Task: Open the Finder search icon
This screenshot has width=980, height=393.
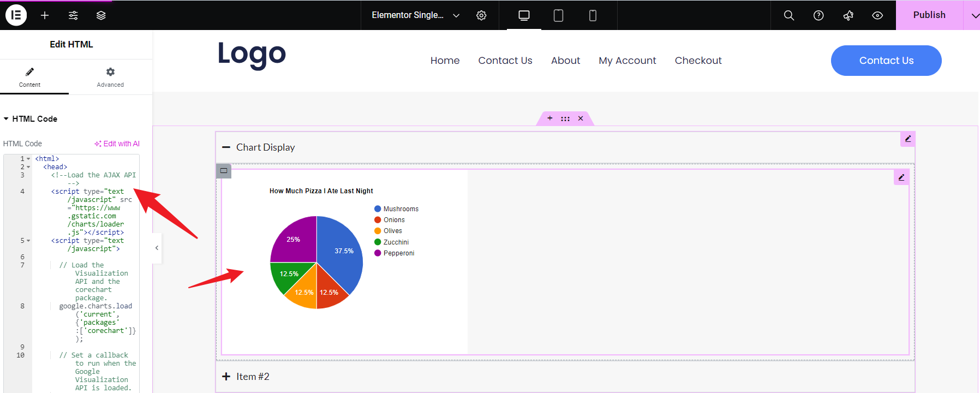Action: point(789,15)
